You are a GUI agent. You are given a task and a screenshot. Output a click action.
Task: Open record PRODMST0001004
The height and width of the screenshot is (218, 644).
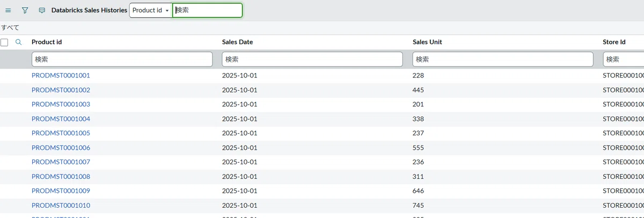61,119
